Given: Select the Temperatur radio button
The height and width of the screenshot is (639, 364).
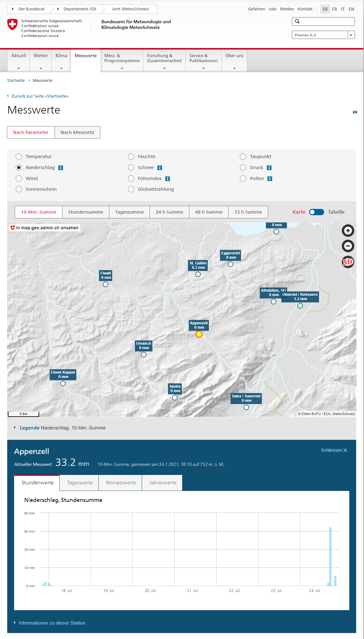Looking at the screenshot, I should (x=19, y=157).
